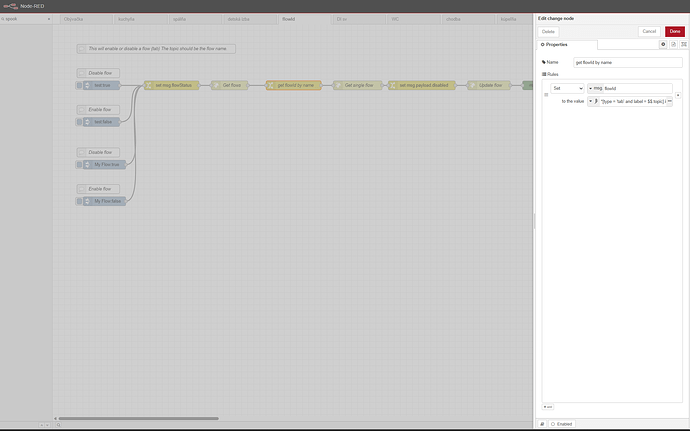The width and height of the screenshot is (690, 431).
Task: Grab the rule reorder handle icon
Action: [546, 95]
